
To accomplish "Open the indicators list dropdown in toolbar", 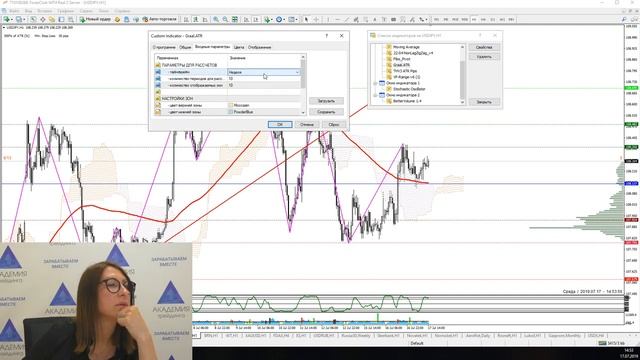I will (268, 19).
